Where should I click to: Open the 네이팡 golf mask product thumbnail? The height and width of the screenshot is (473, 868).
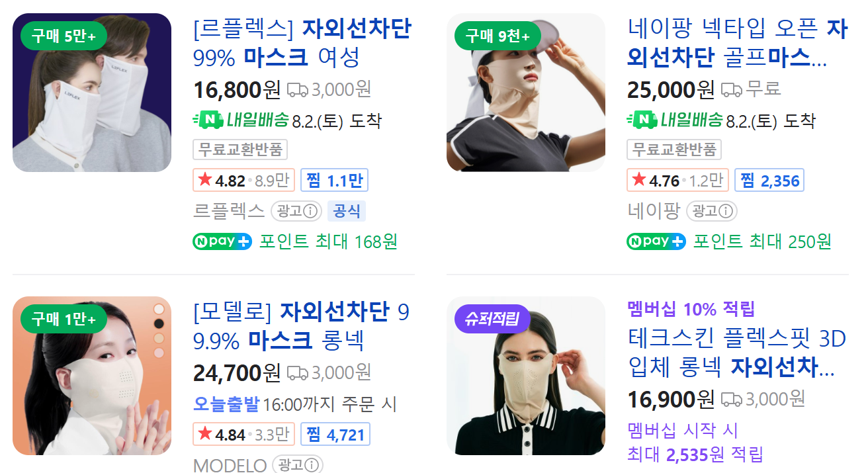click(526, 93)
